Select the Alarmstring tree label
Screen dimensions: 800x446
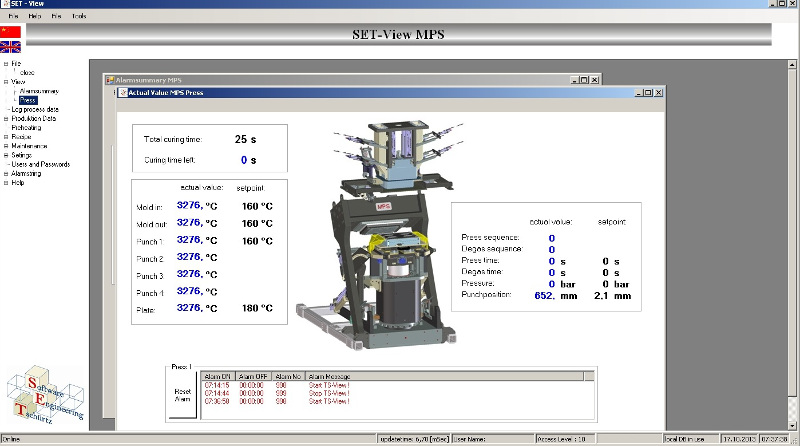click(x=26, y=174)
